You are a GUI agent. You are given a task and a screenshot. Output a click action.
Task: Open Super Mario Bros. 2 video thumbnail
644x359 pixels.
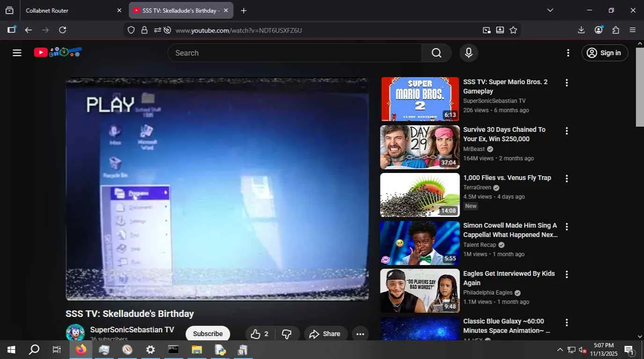point(420,99)
